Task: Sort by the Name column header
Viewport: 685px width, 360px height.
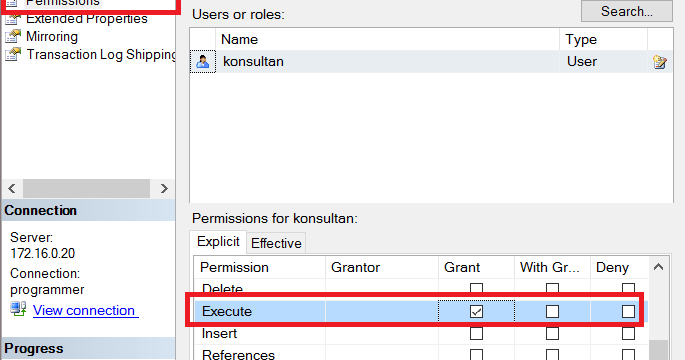Action: (387, 39)
